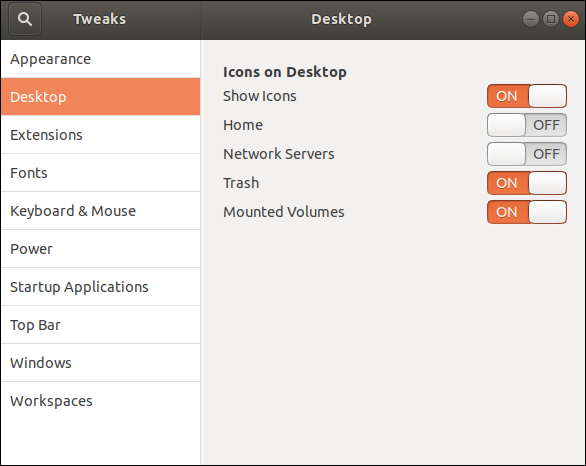Viewport: 586px width, 466px height.
Task: Enable the Home desktop icon switch
Action: pyautogui.click(x=527, y=125)
